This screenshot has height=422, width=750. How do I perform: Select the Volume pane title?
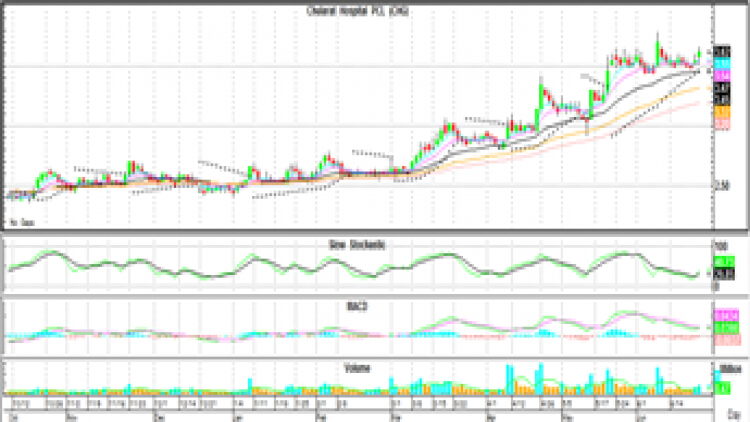(357, 368)
